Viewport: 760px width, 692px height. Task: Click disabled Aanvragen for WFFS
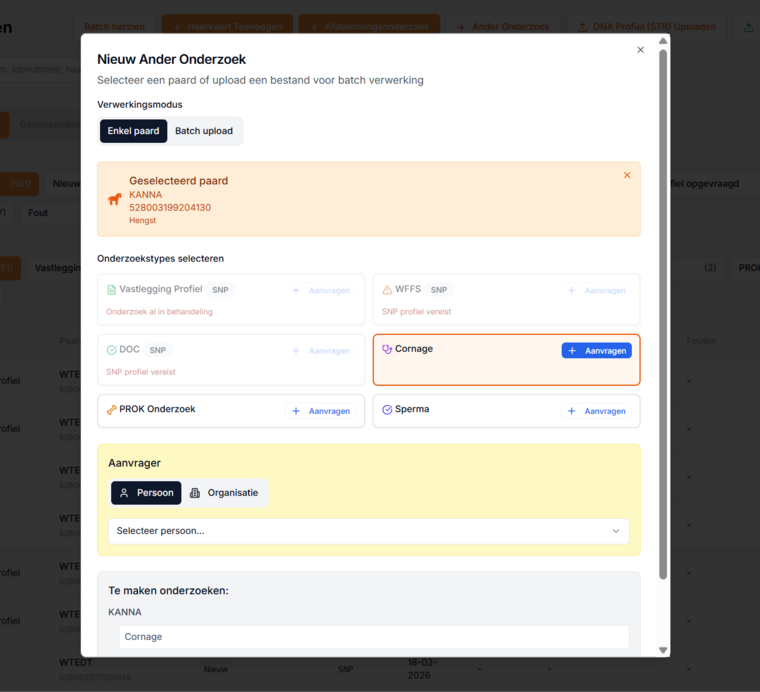(596, 290)
